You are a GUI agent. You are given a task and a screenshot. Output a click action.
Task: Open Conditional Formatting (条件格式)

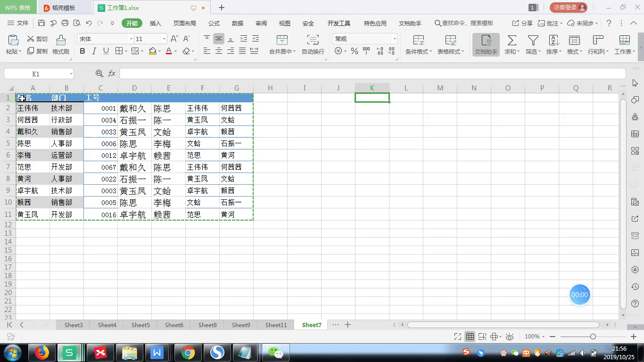point(418,41)
